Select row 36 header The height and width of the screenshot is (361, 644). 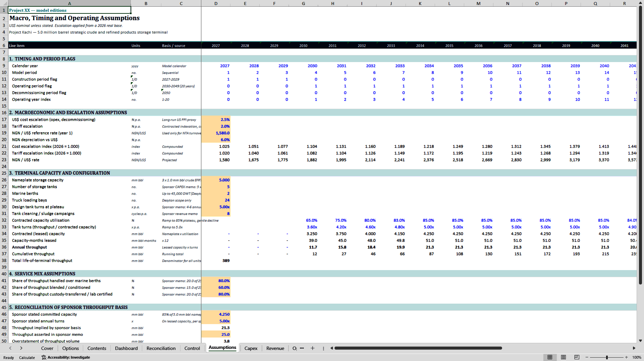pyautogui.click(x=4, y=247)
